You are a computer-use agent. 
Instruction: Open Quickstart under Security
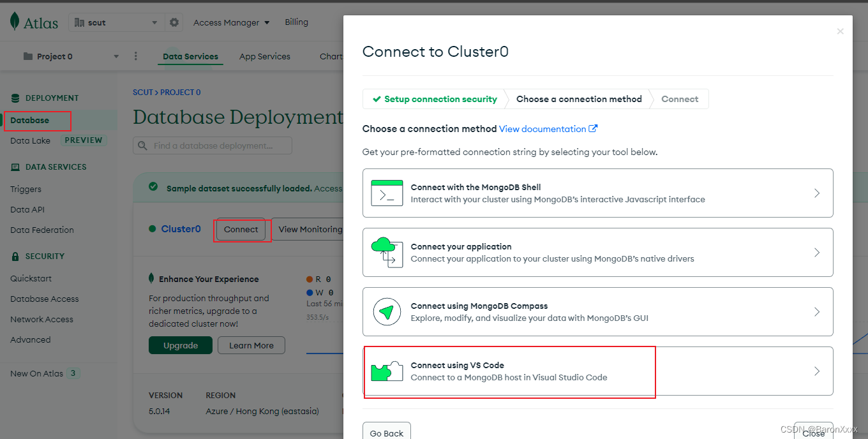(x=31, y=278)
